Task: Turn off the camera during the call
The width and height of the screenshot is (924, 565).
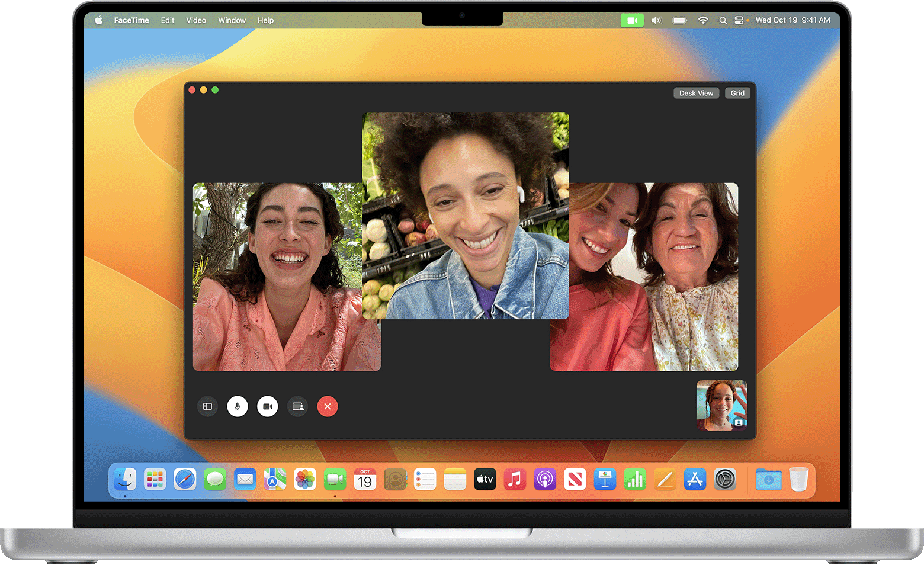Action: click(267, 406)
